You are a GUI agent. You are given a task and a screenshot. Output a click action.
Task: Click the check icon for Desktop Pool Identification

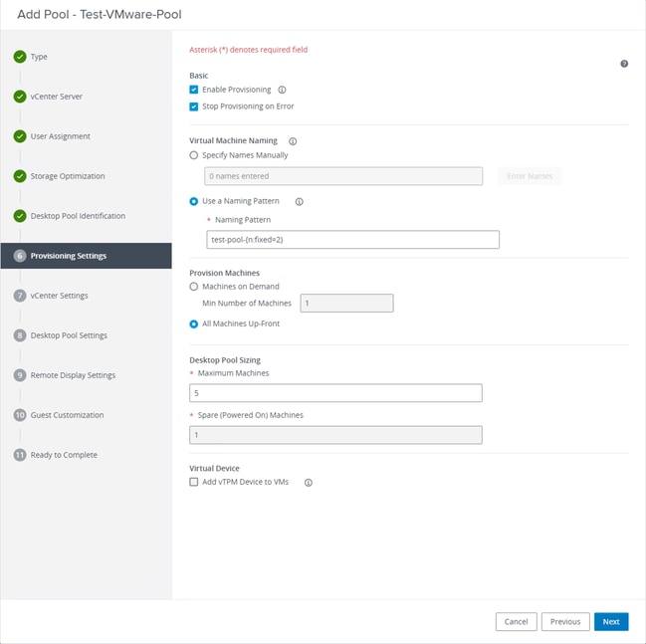tap(20, 215)
